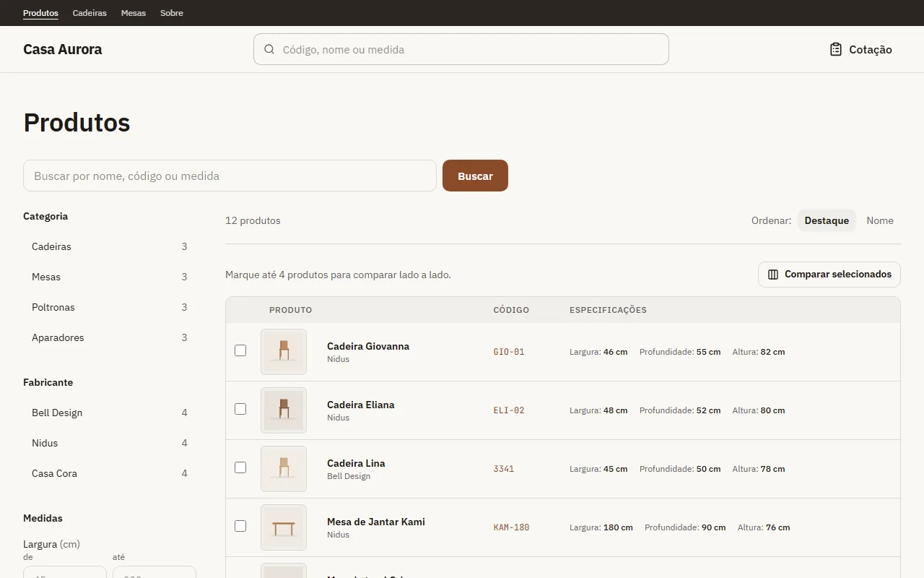Go to the Produtos nav item
Viewport: 924px width, 578px height.
click(x=40, y=13)
